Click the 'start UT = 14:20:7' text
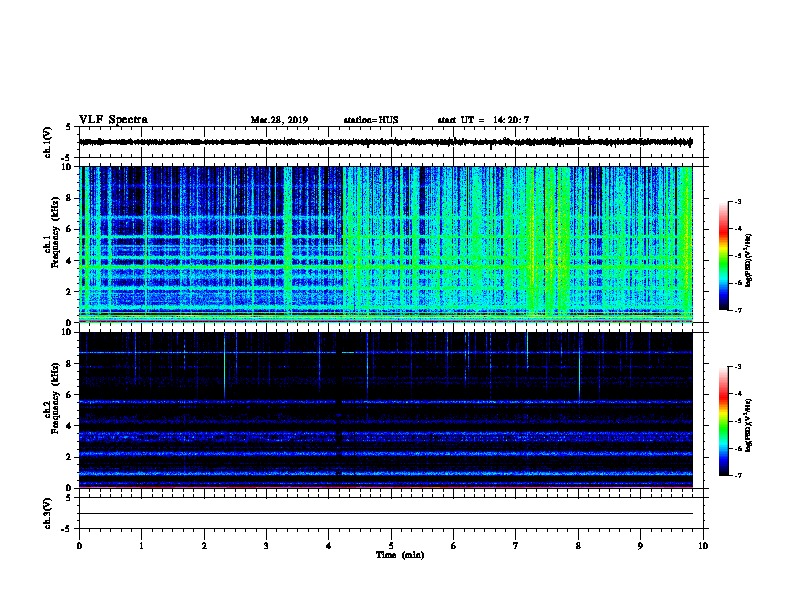This screenshot has height=612, width=792. tap(483, 120)
